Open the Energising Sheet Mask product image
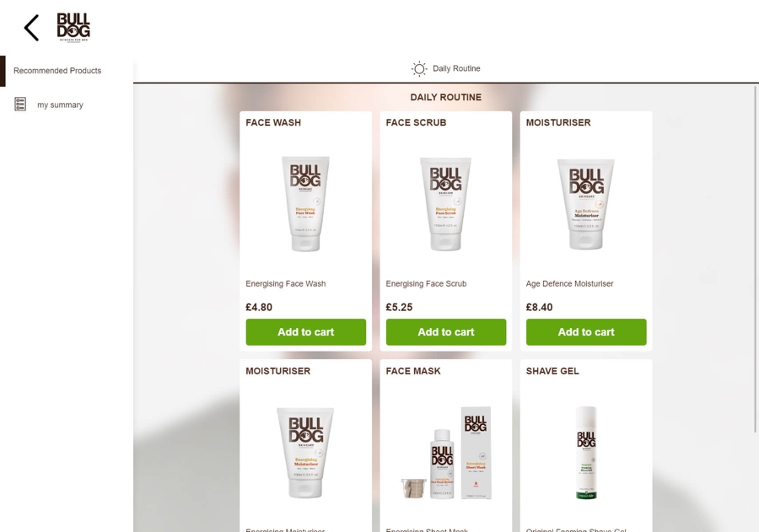 pyautogui.click(x=446, y=453)
